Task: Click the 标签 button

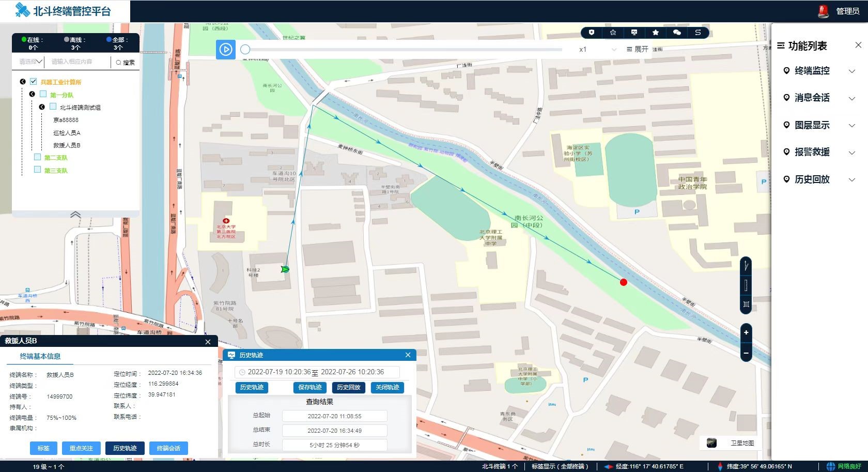Action: (x=43, y=448)
